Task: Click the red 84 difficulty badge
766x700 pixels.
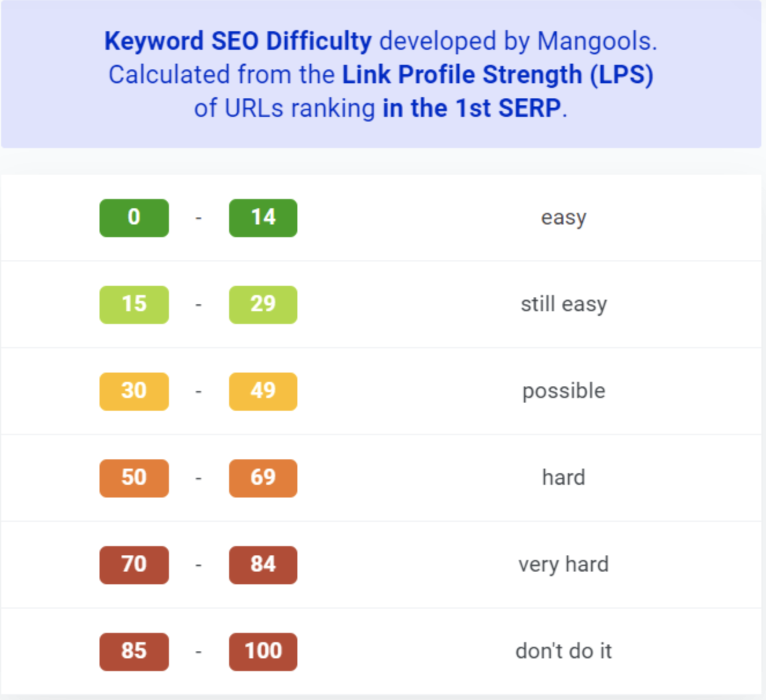Action: point(263,565)
